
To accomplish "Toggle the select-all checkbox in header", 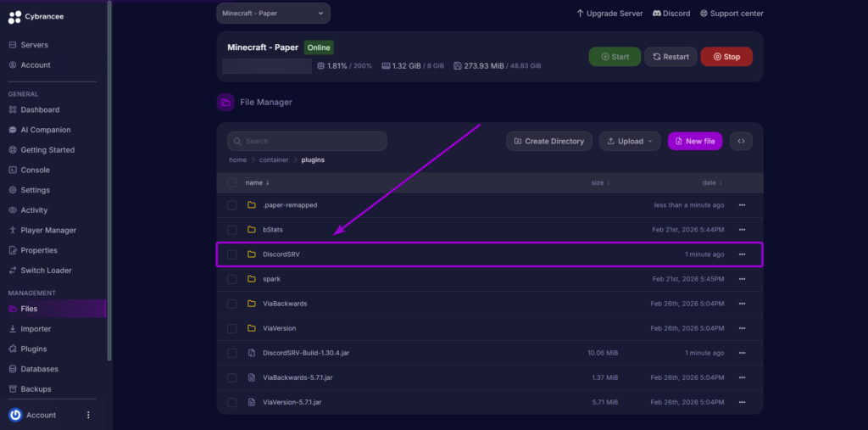I will click(x=232, y=183).
